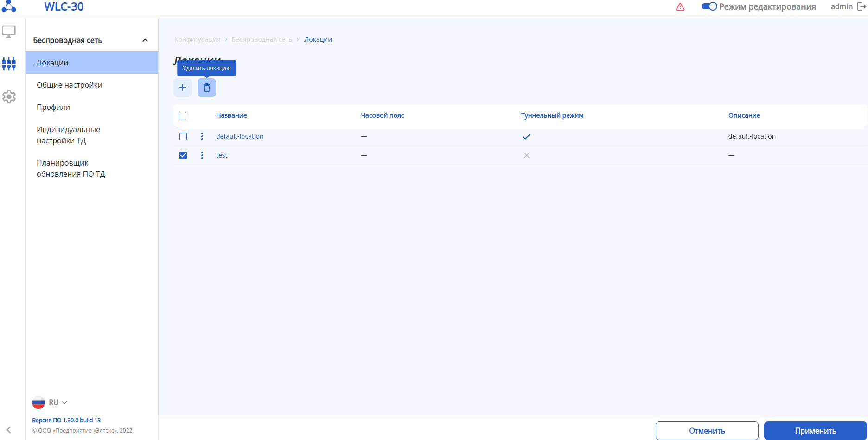Click the Отменить button
The height and width of the screenshot is (440, 868).
707,431
